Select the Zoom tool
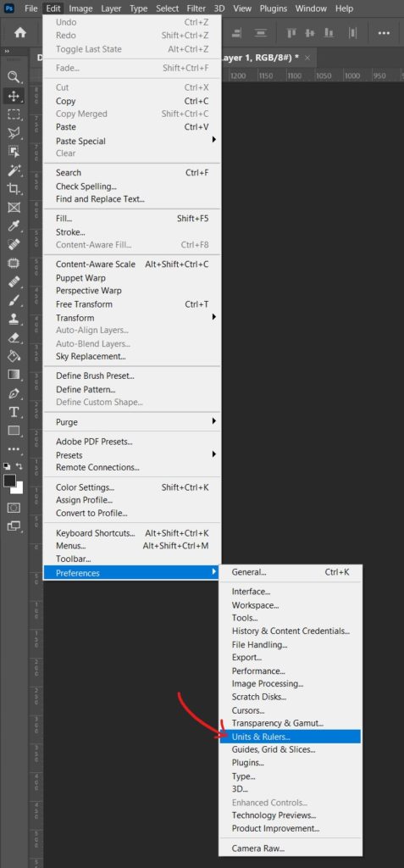The width and height of the screenshot is (404, 868). [14, 77]
